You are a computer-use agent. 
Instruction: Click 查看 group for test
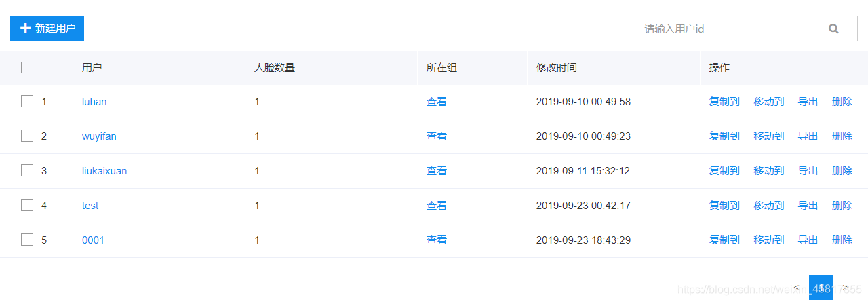[437, 206]
